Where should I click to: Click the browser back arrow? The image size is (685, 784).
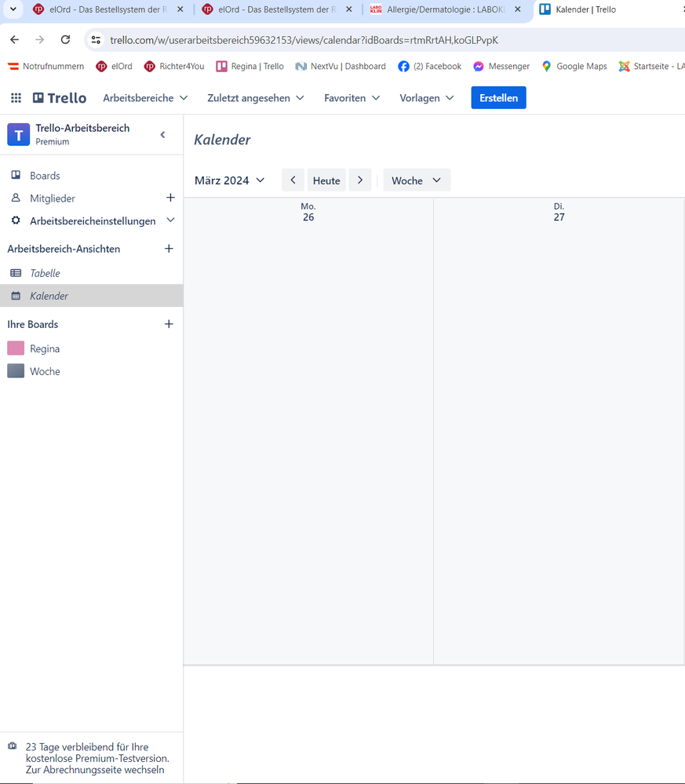(14, 39)
